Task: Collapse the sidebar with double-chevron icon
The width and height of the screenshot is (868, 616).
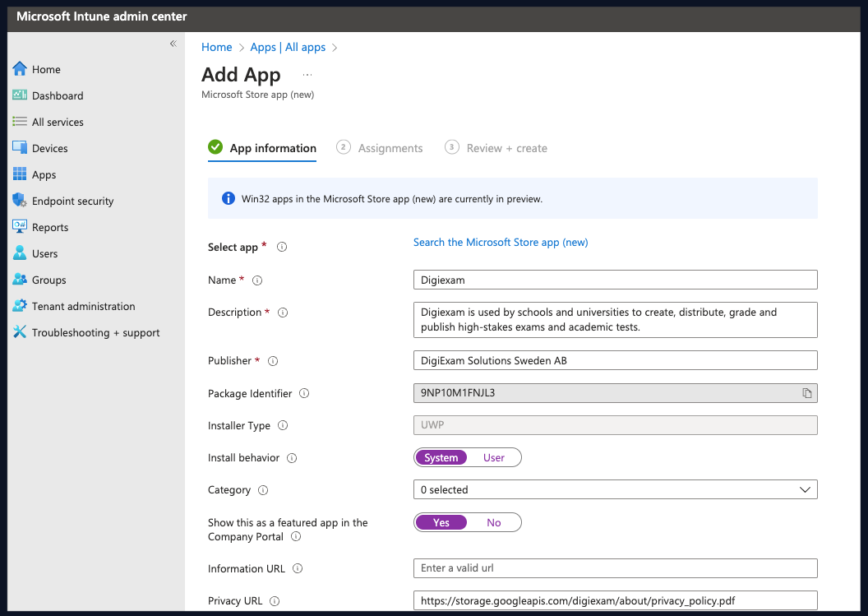Action: pyautogui.click(x=173, y=44)
